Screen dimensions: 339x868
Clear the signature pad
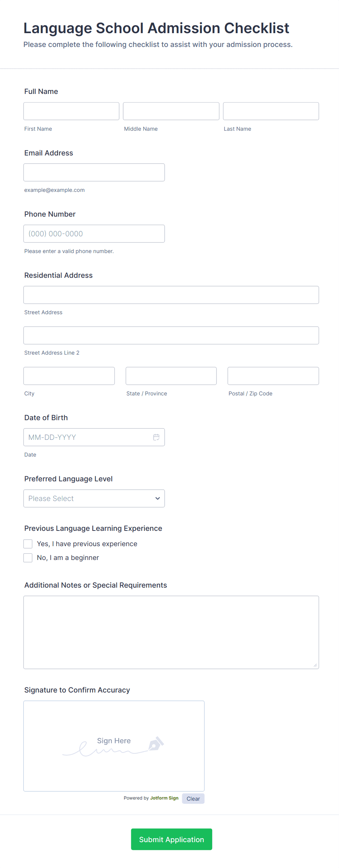[193, 798]
